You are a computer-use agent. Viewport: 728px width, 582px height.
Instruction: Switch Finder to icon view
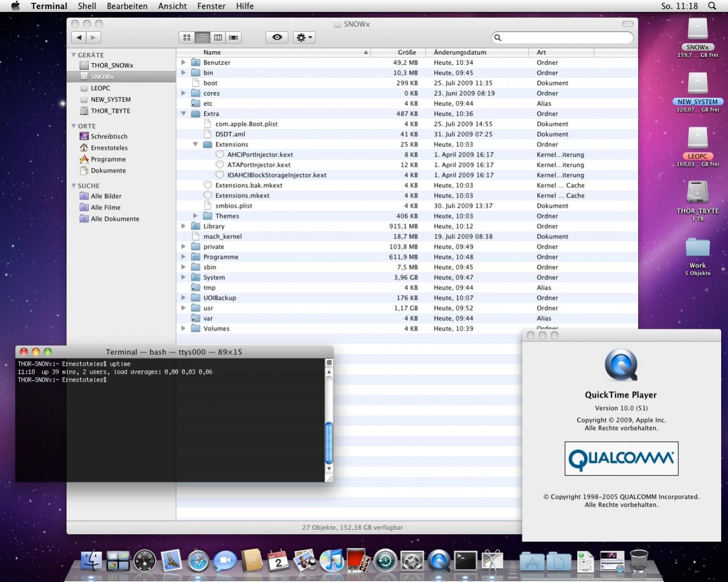[187, 38]
